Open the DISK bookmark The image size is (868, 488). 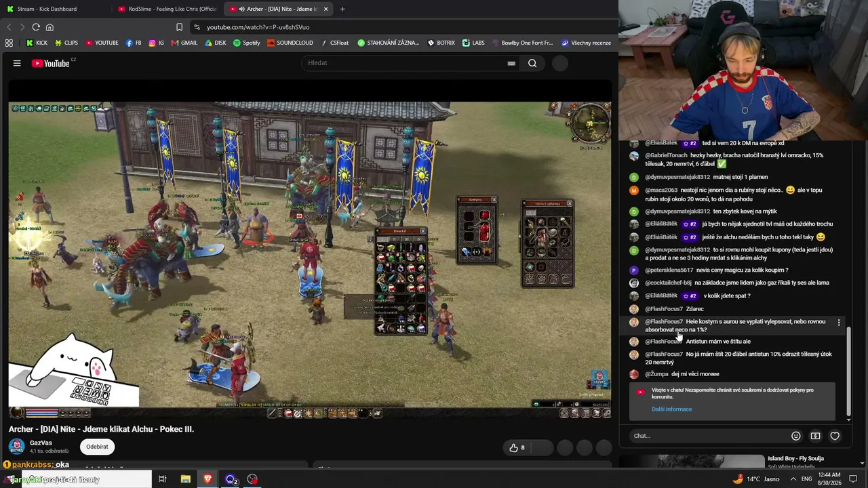click(x=216, y=43)
